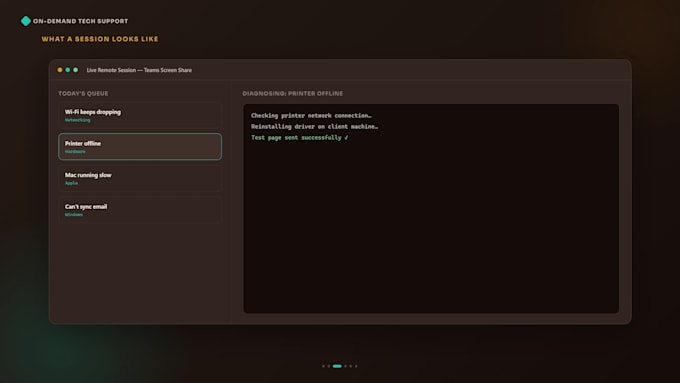The image size is (680, 383).
Task: Jump to the second slide pagination dot
Action: [x=329, y=366]
